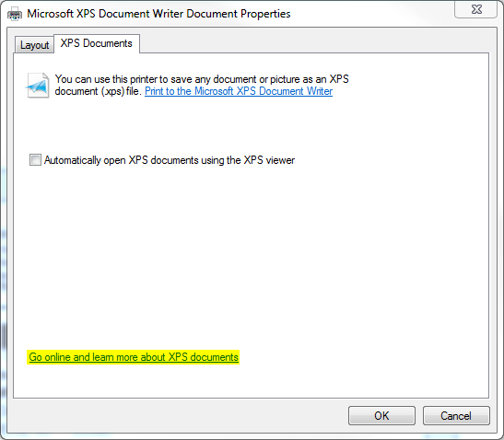Click the empty white area of the tab panel
Screen dimensions: 504x440
(251, 257)
